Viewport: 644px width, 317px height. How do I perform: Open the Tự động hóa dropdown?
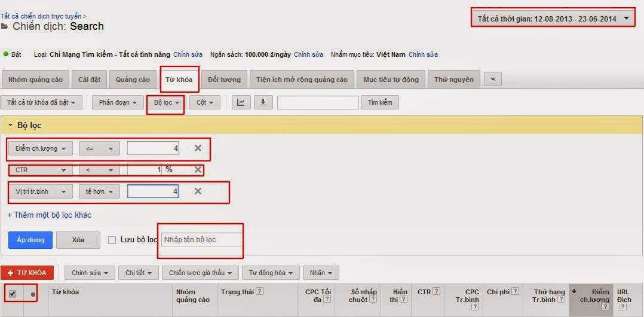[x=270, y=273]
